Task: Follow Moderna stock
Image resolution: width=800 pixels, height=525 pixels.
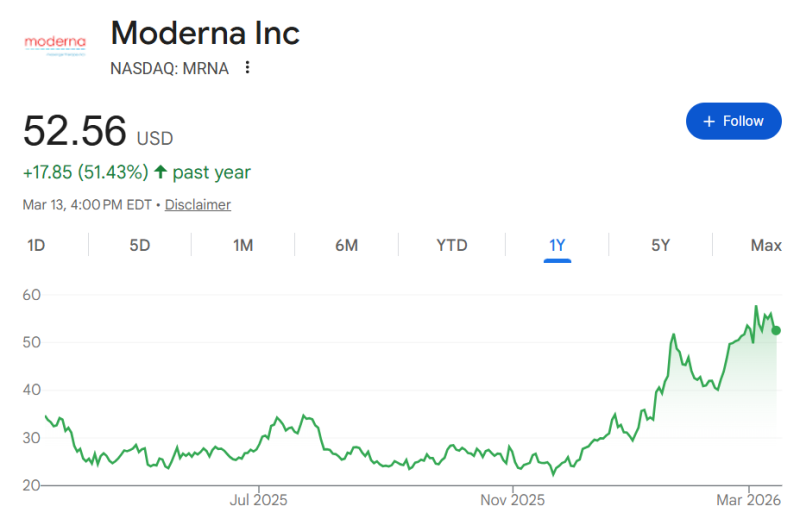Action: [x=733, y=121]
